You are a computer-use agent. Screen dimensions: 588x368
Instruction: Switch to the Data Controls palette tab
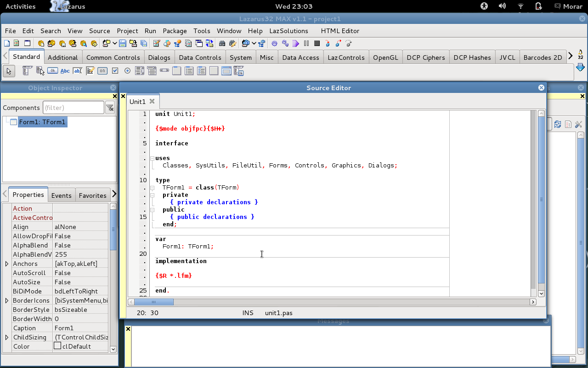[200, 57]
